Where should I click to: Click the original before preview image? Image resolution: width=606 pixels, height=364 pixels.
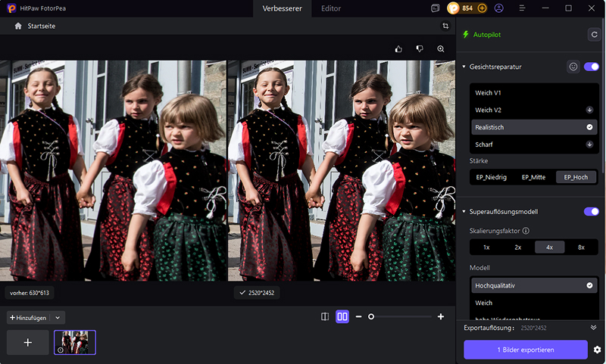pyautogui.click(x=113, y=170)
